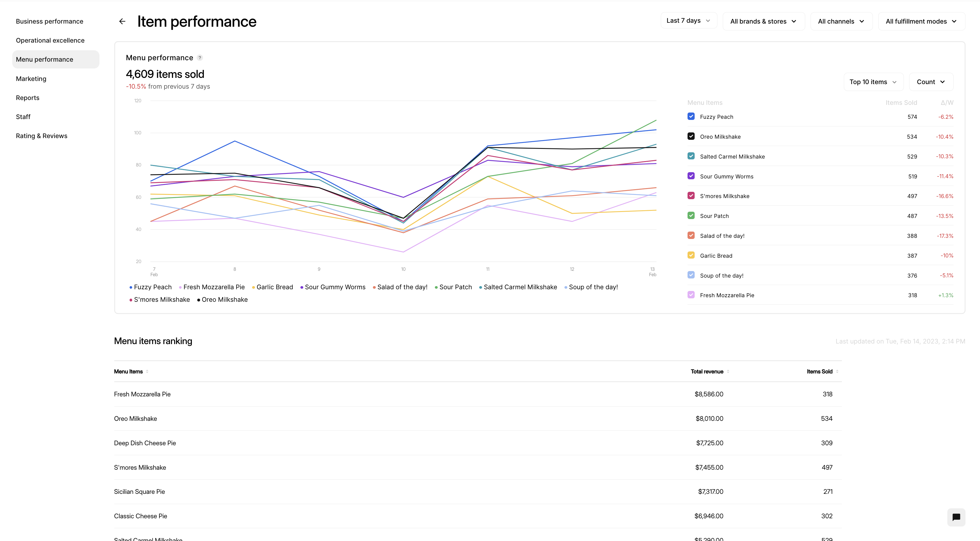Go to Business performance section
The width and height of the screenshot is (980, 541).
49,21
